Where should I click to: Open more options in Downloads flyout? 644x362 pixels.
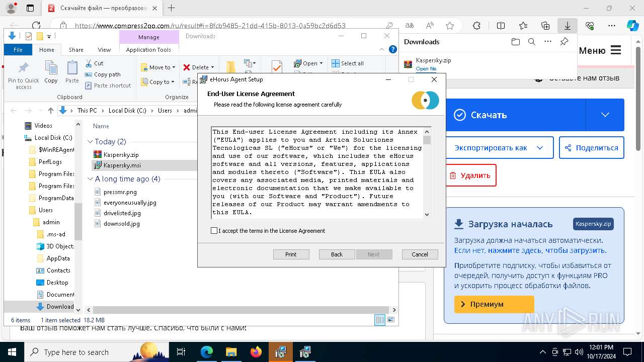[x=547, y=42]
